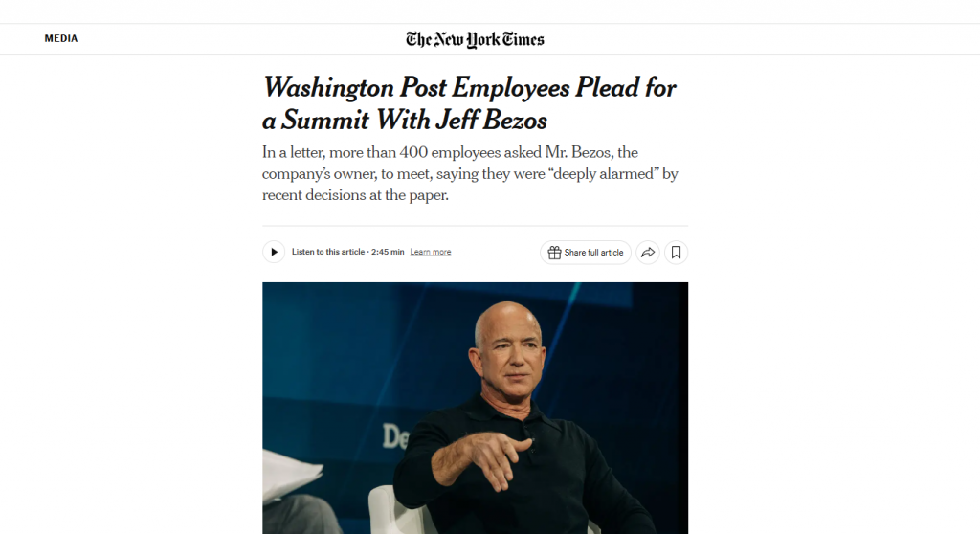This screenshot has width=980, height=534.
Task: Play the article audio
Action: pyautogui.click(x=274, y=252)
